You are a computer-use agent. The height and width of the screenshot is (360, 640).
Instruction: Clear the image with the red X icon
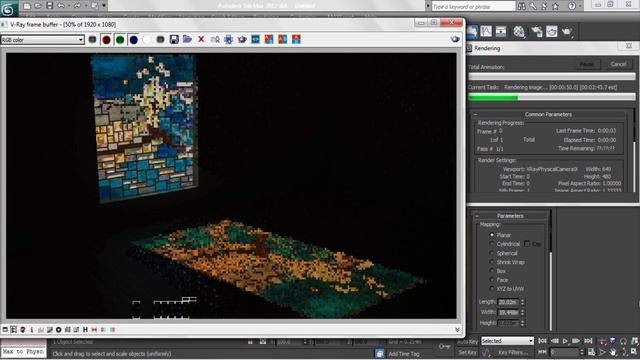(201, 40)
